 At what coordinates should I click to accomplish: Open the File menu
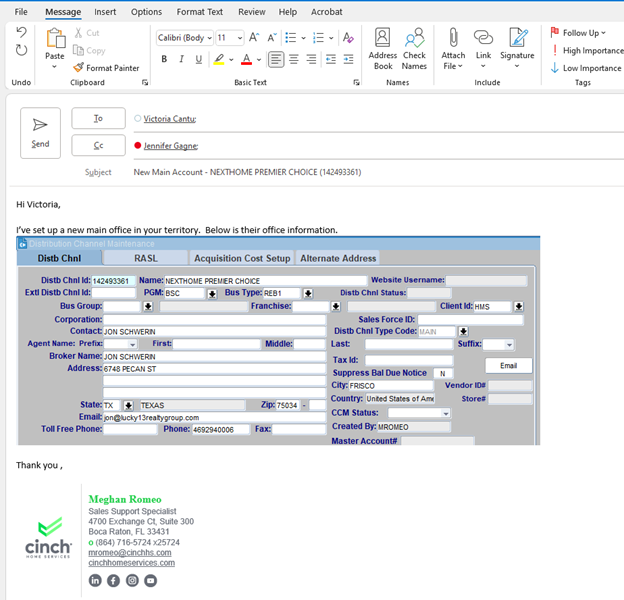click(21, 12)
